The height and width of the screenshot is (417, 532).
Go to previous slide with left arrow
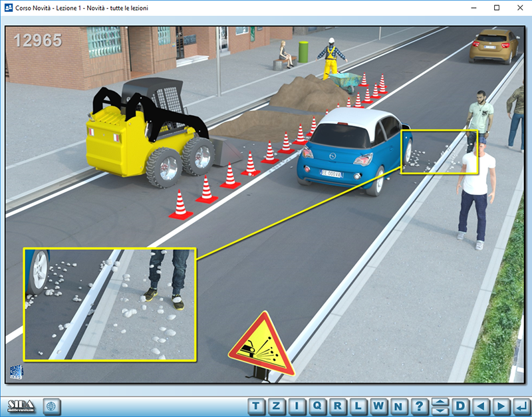click(x=481, y=406)
